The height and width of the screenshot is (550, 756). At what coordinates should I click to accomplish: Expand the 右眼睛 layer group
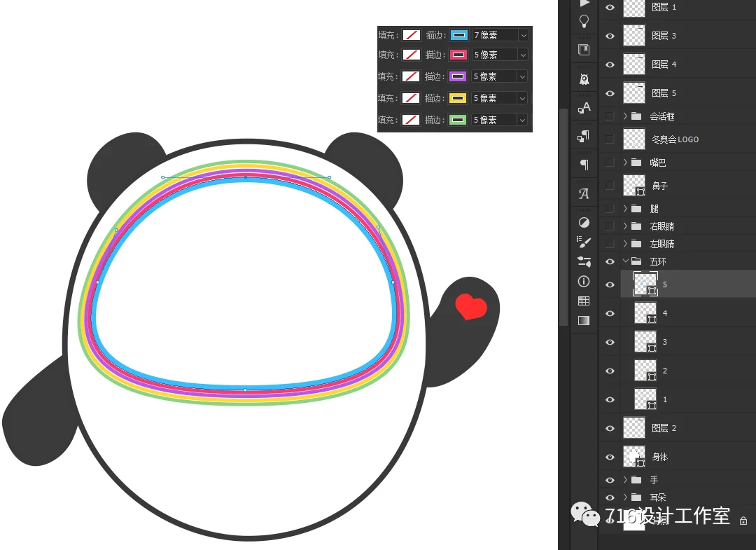(x=625, y=226)
